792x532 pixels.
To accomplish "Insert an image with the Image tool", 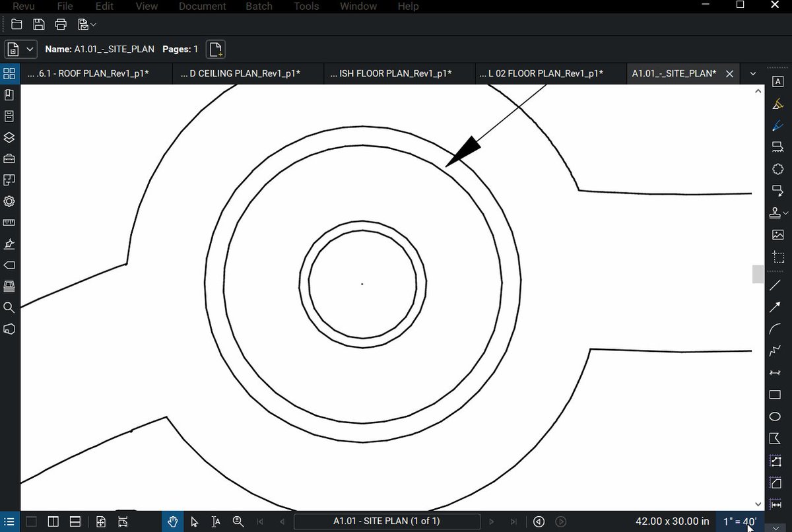I will [x=777, y=235].
